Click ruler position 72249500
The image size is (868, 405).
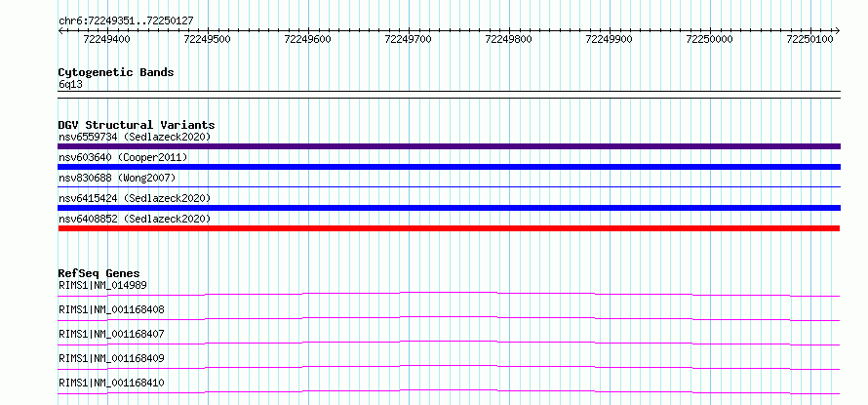coord(208,39)
